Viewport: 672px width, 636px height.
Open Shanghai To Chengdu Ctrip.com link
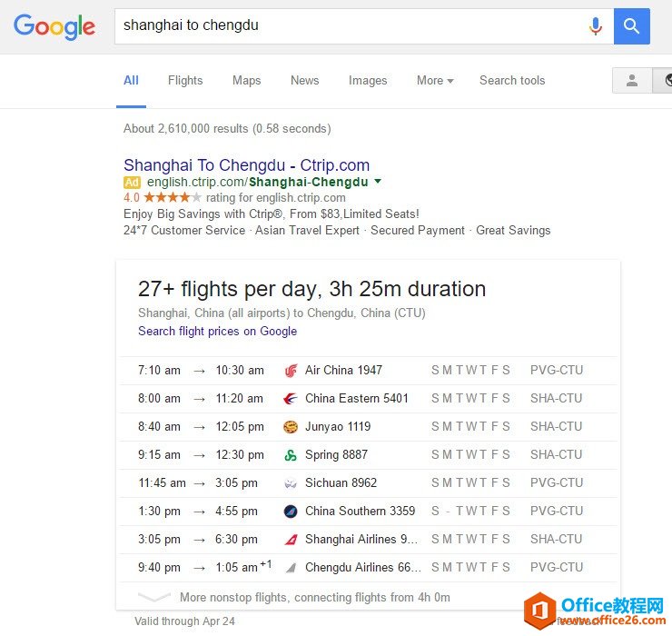click(x=246, y=165)
